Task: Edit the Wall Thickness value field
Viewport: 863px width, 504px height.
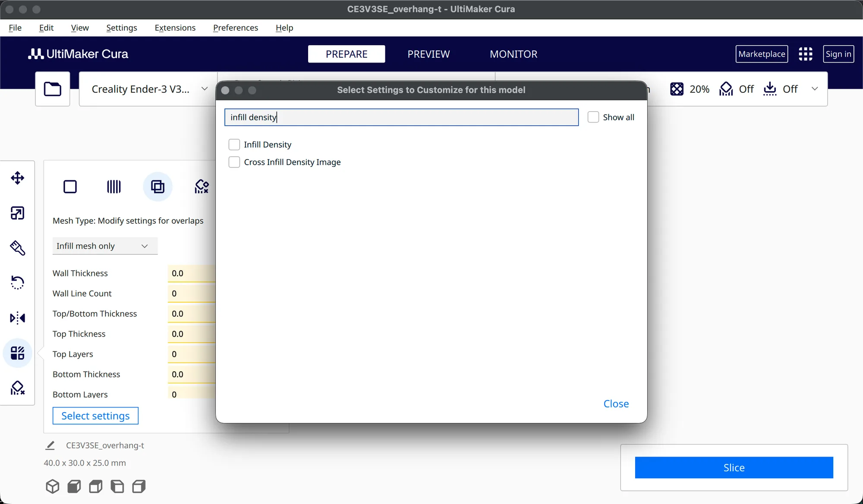Action: [x=192, y=273]
